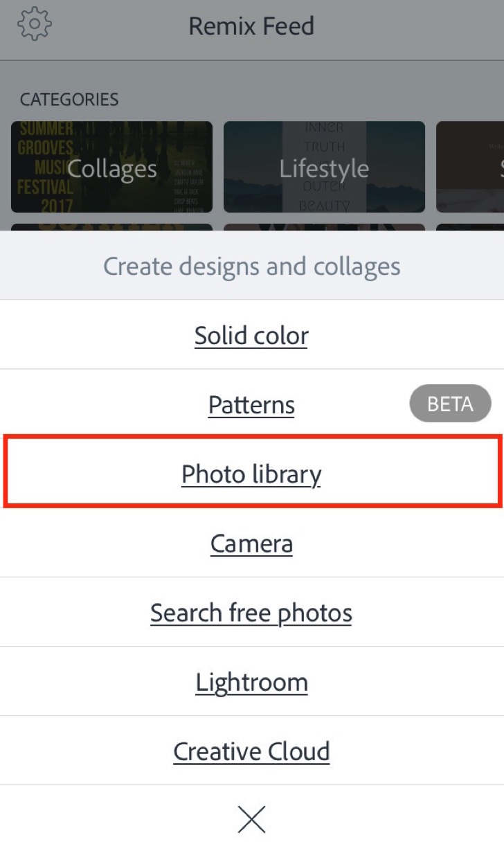504x853 pixels.
Task: Tap dimmed empty area right of CATEGORIES label
Action: tap(312, 100)
